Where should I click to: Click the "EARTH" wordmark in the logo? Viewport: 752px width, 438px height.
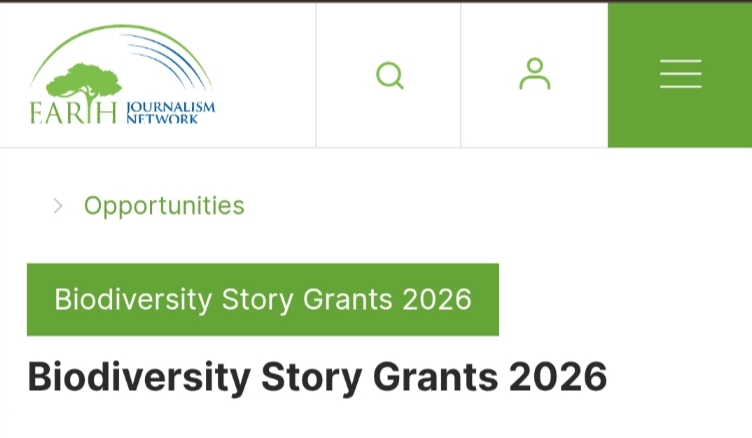(74, 112)
